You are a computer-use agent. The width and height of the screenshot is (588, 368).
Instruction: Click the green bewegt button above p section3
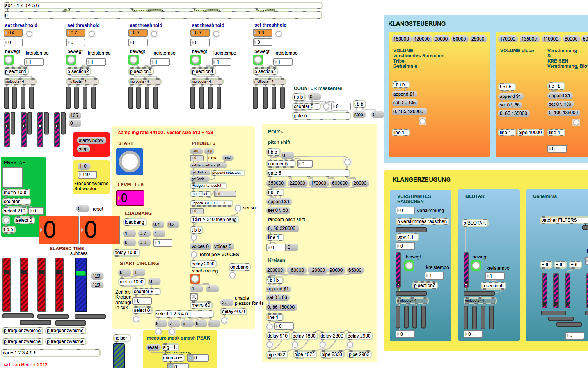(x=133, y=60)
